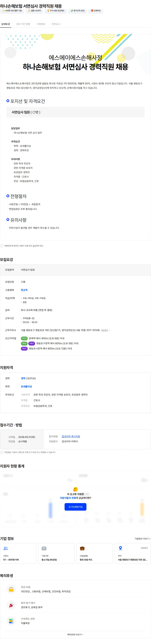Click 정규직 employment type link
The image size is (151, 644).
point(24,290)
